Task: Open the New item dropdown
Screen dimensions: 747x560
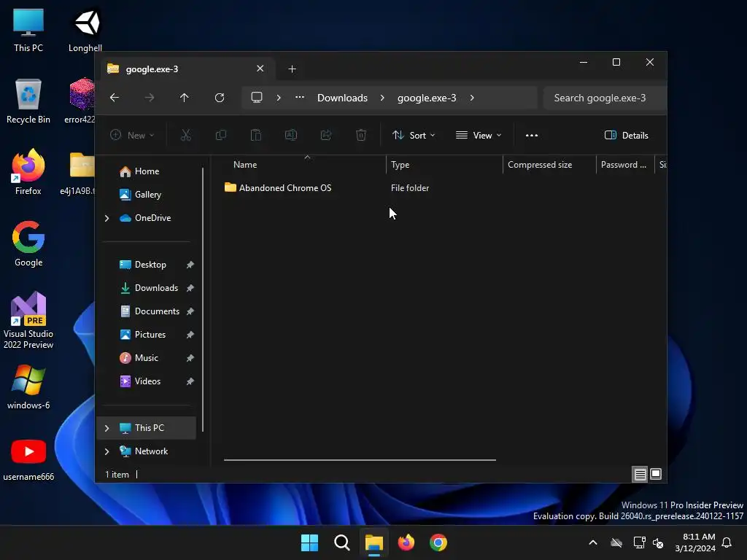Action: click(133, 135)
